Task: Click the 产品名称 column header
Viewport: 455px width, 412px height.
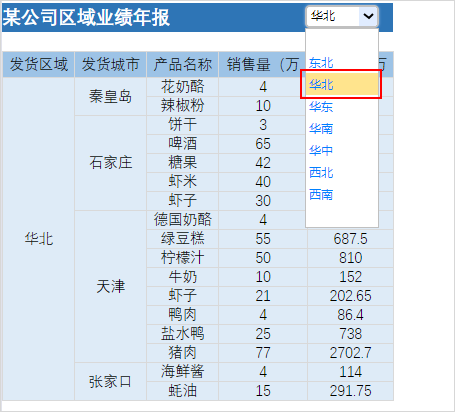Action: click(x=182, y=64)
